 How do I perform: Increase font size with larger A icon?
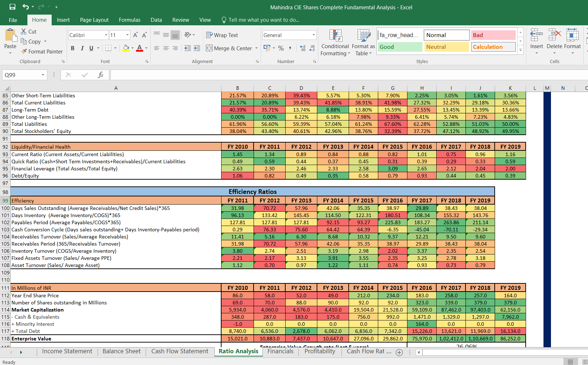tap(135, 35)
